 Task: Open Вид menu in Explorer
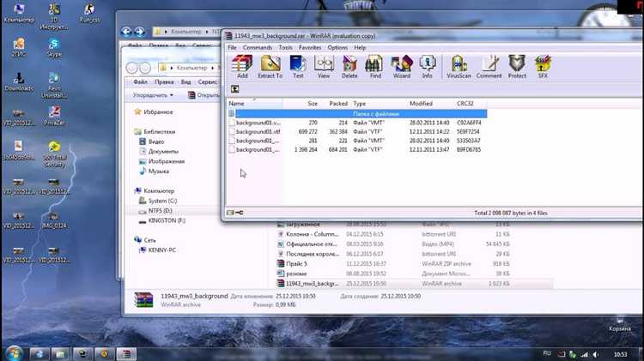coord(185,82)
